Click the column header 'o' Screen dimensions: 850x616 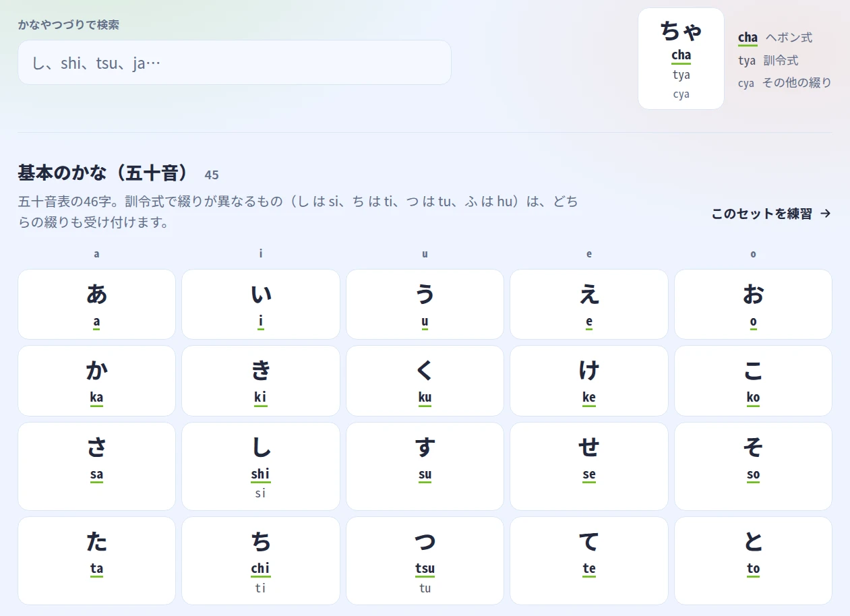[x=753, y=254]
